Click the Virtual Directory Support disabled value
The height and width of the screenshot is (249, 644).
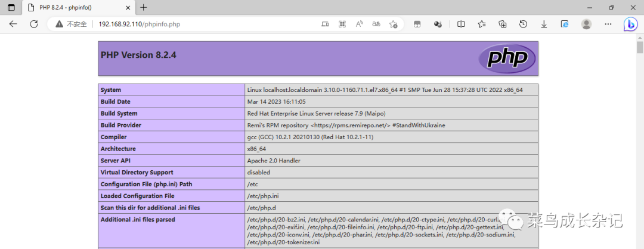(x=259, y=173)
